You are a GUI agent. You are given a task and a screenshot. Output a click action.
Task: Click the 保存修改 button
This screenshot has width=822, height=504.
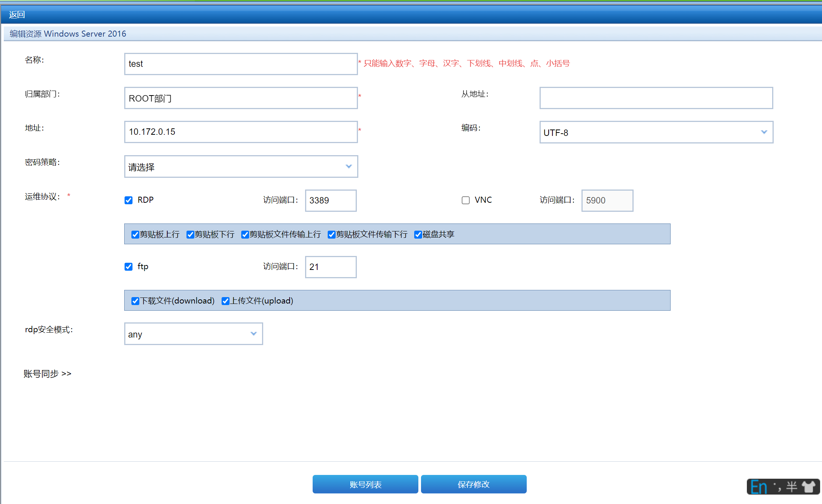pos(473,484)
